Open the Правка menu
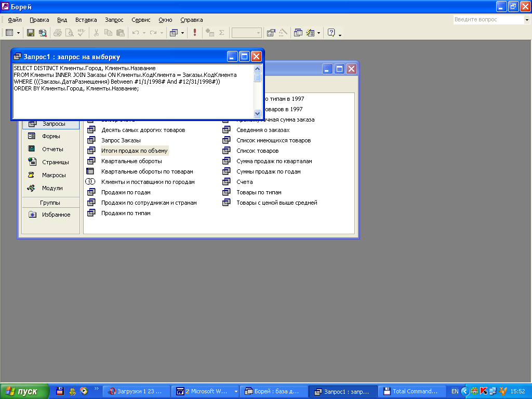This screenshot has width=532, height=399. [39, 20]
